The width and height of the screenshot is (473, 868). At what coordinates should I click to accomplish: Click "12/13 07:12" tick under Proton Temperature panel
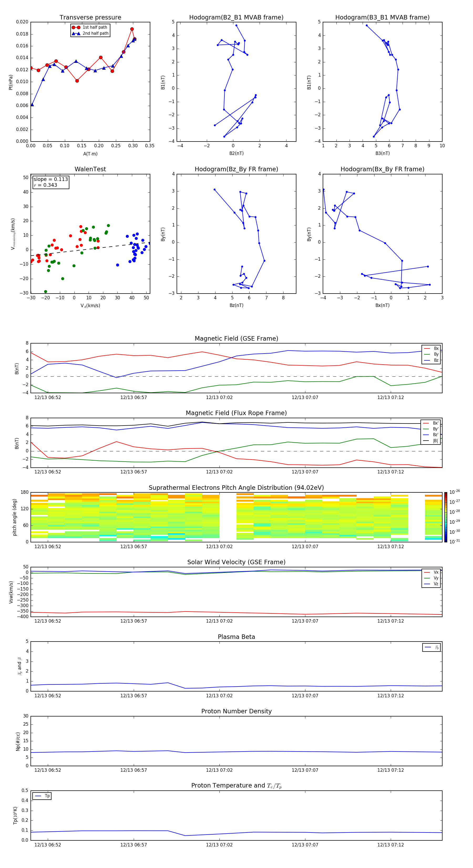pyautogui.click(x=390, y=845)
